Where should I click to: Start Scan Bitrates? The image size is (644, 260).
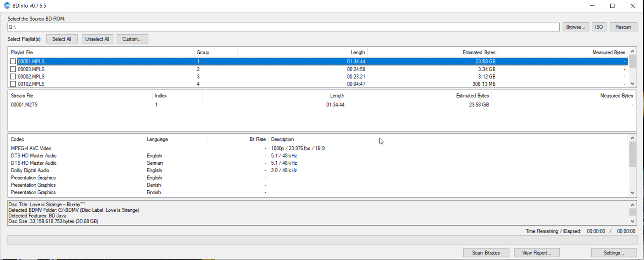click(x=486, y=253)
